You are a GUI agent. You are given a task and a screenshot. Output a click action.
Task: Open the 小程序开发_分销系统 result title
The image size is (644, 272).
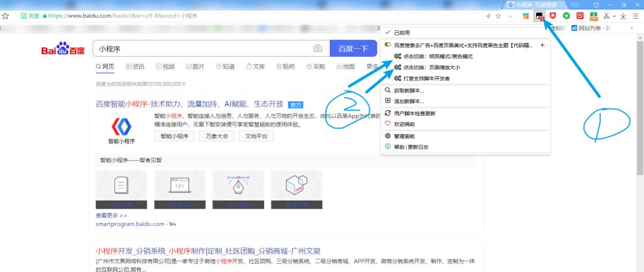(x=208, y=251)
